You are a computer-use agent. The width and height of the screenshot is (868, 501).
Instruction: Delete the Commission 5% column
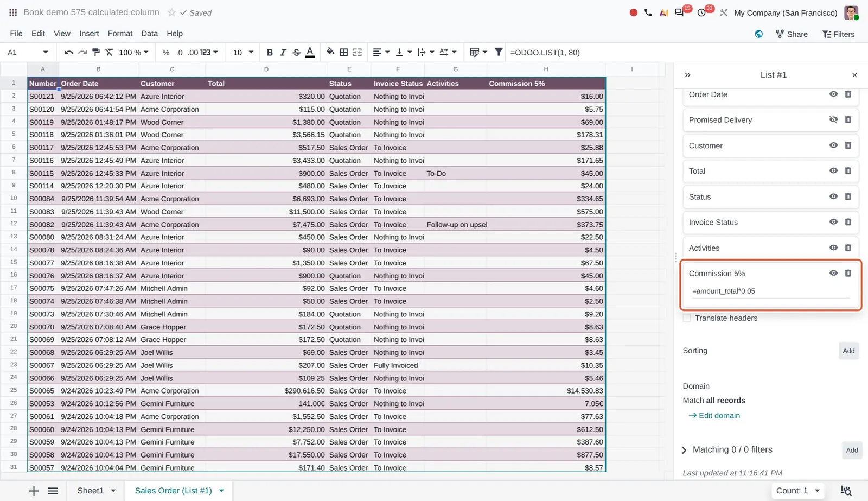[x=848, y=273]
